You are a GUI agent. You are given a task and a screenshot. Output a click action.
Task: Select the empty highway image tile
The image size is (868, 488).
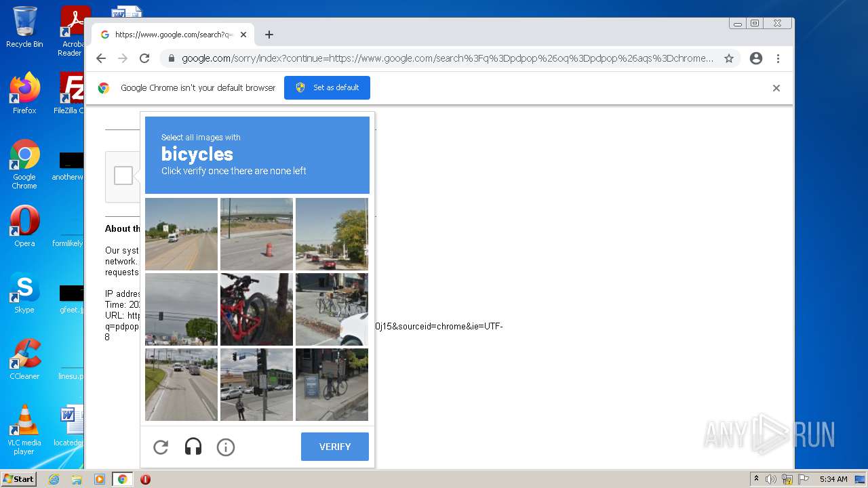[x=181, y=234]
